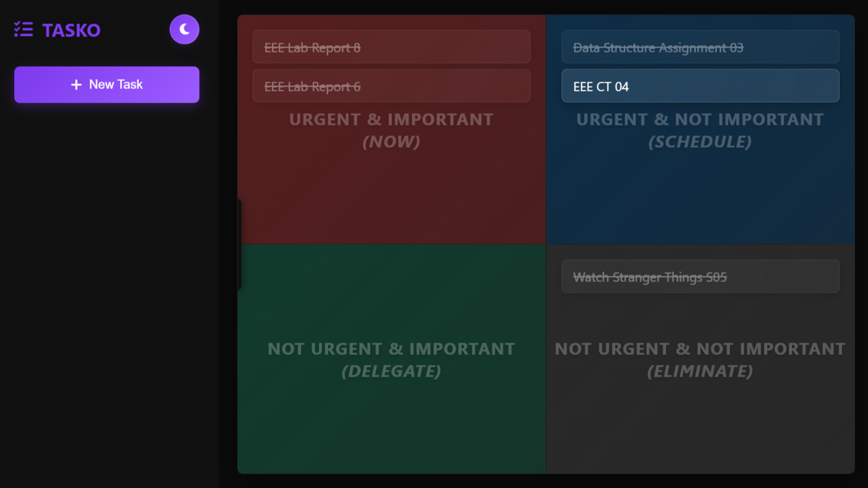Create a New Task
Viewport: 868px width, 488px height.
pyautogui.click(x=106, y=85)
